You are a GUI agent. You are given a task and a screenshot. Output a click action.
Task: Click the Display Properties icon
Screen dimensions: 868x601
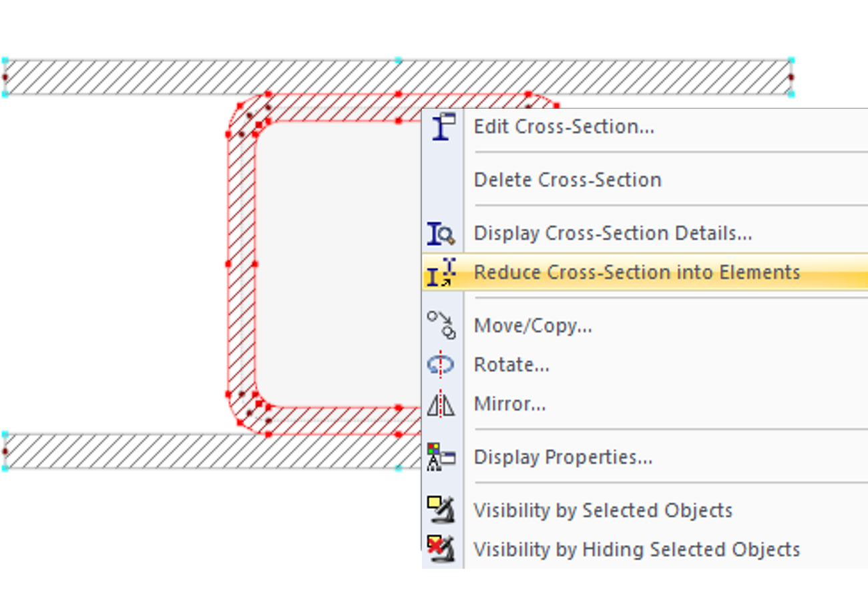coord(443,457)
